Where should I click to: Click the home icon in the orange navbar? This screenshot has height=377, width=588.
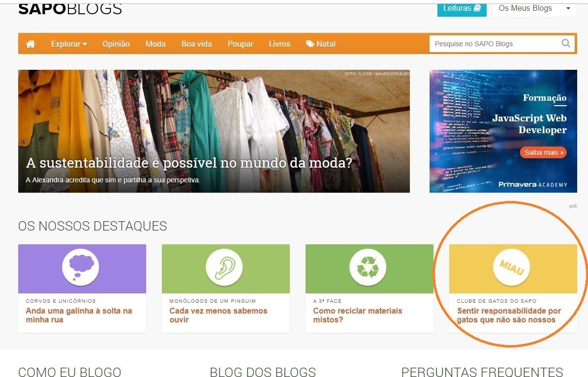[31, 44]
